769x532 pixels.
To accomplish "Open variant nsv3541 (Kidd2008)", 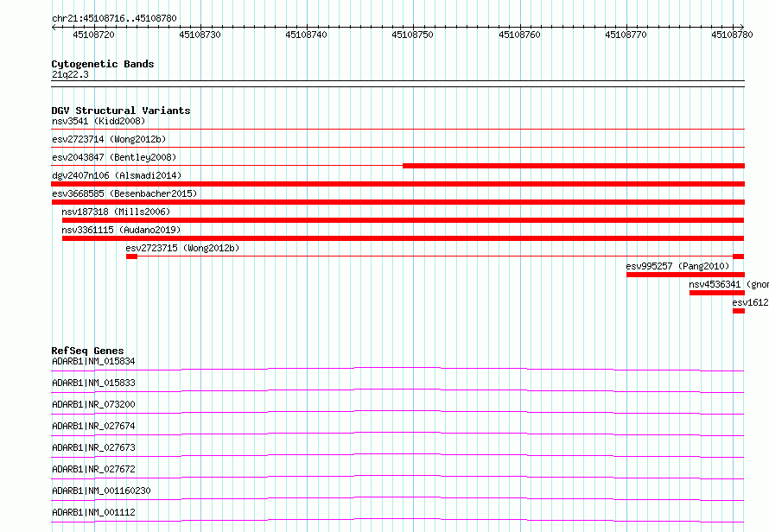I will tap(99, 121).
